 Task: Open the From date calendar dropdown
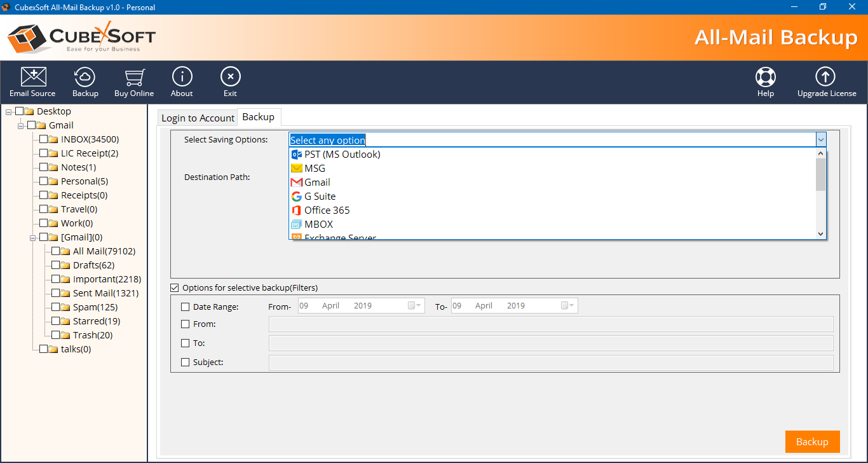click(x=415, y=306)
